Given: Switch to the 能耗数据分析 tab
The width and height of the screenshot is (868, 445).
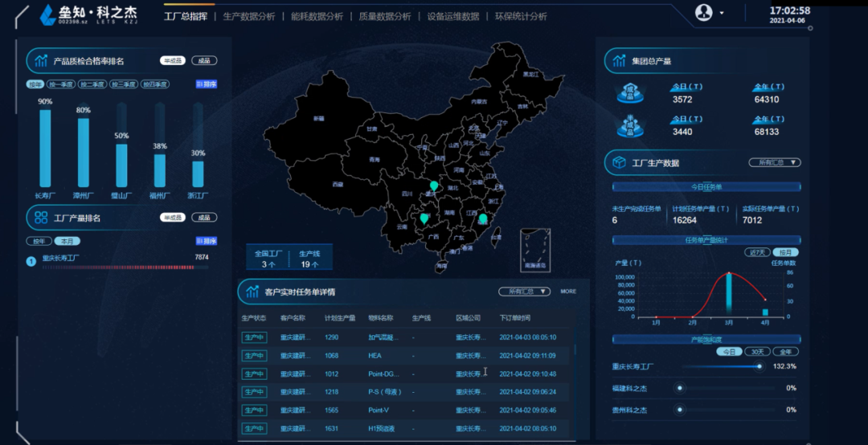Looking at the screenshot, I should pos(316,16).
